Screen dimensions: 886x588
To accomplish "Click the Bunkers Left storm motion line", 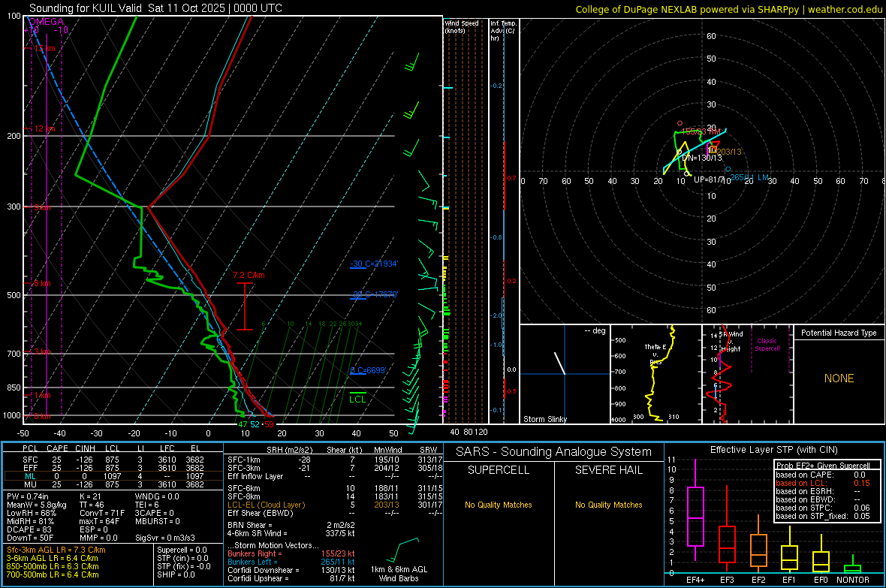I will [291, 562].
